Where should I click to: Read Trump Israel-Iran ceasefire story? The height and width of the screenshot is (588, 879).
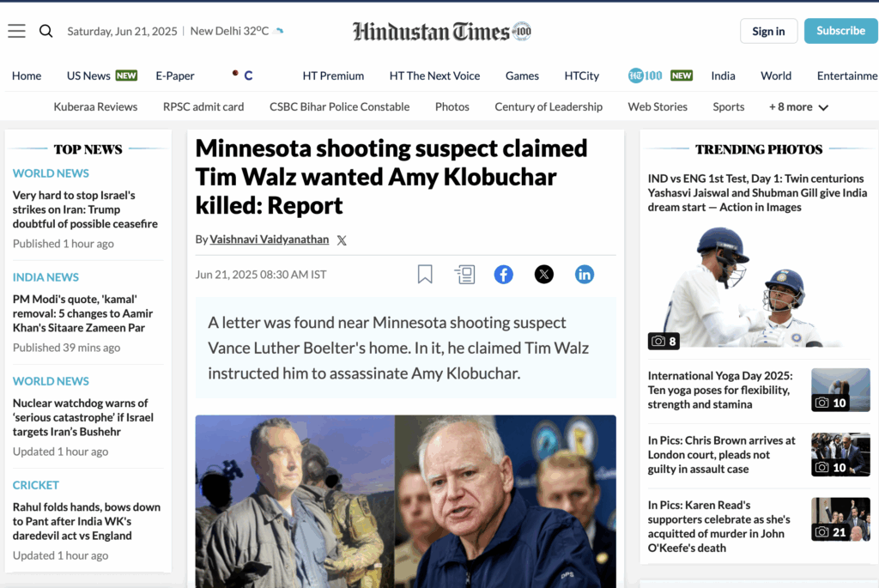85,209
